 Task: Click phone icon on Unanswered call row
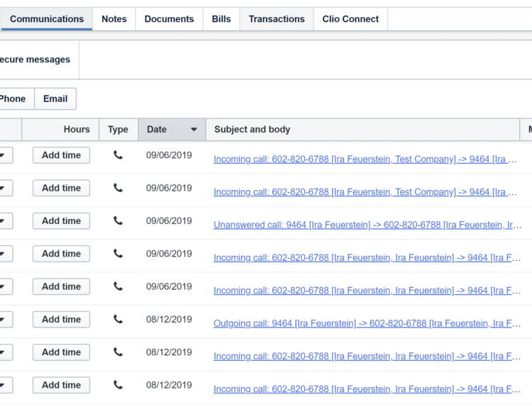(118, 220)
